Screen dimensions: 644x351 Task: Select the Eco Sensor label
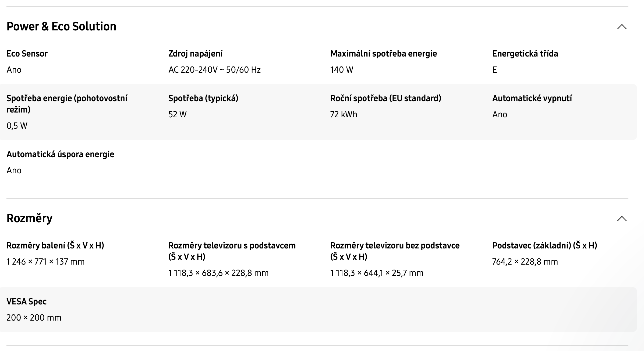[x=27, y=54]
